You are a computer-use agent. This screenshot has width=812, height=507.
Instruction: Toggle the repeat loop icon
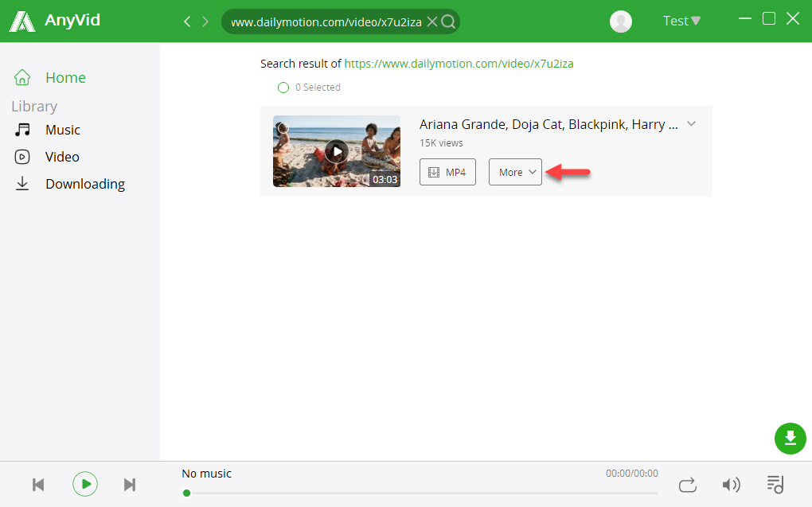(x=688, y=486)
